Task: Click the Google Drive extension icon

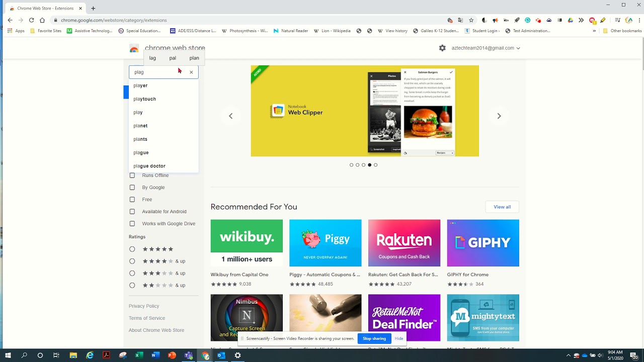Action: pyautogui.click(x=570, y=20)
